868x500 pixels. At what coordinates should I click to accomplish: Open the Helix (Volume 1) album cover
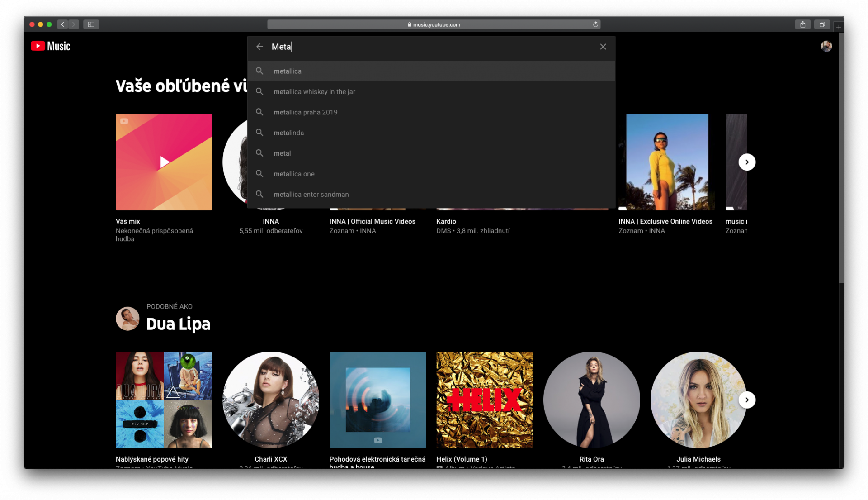coord(485,400)
